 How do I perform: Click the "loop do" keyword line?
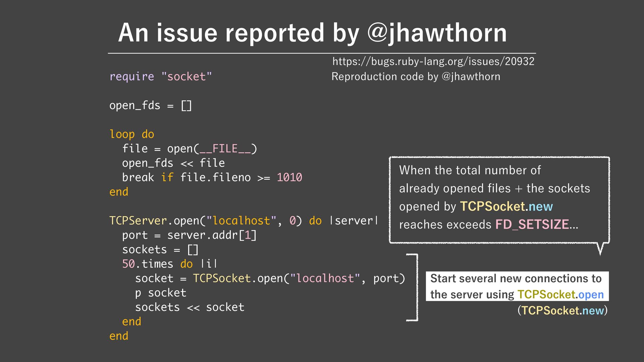coord(131,134)
